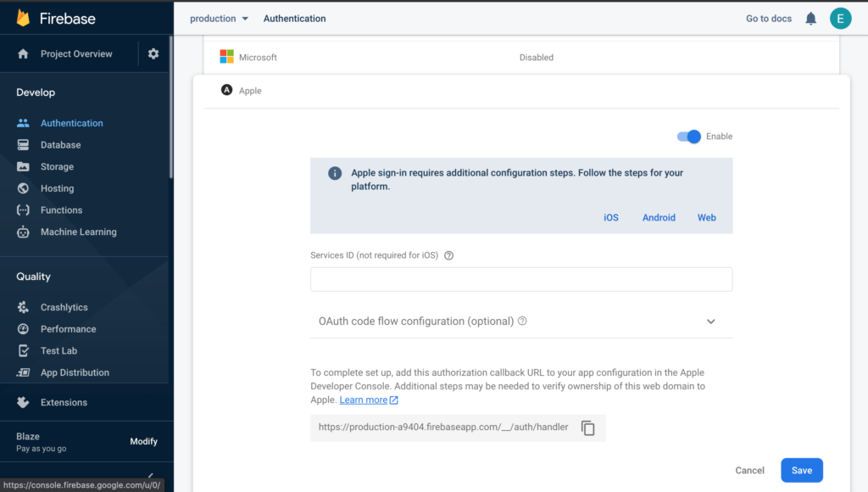Click the Cancel button
Image resolution: width=868 pixels, height=492 pixels.
(x=749, y=470)
